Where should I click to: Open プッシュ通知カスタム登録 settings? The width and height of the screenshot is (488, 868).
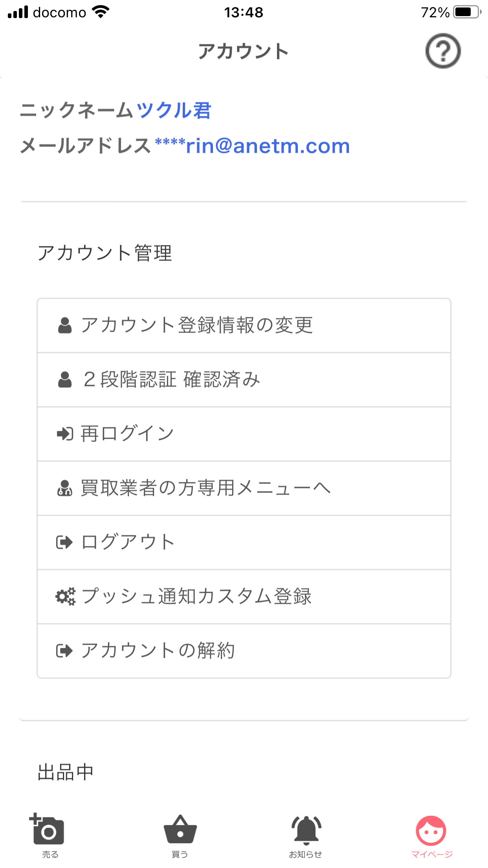pyautogui.click(x=196, y=597)
